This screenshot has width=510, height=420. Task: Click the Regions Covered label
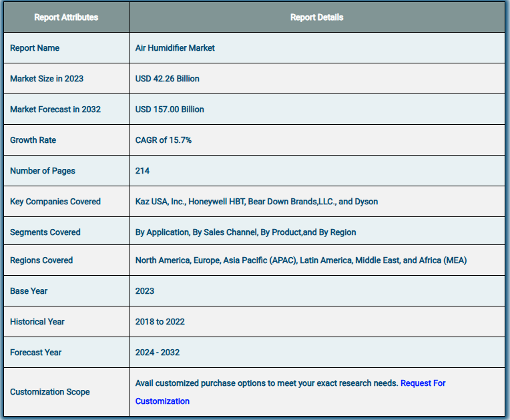click(x=41, y=260)
